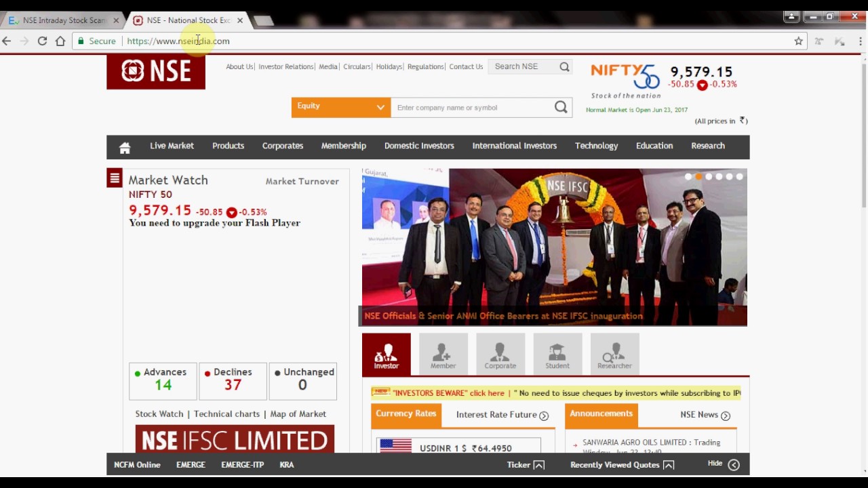Click the browser Forward arrow
Image resolution: width=868 pixels, height=488 pixels.
tap(24, 41)
